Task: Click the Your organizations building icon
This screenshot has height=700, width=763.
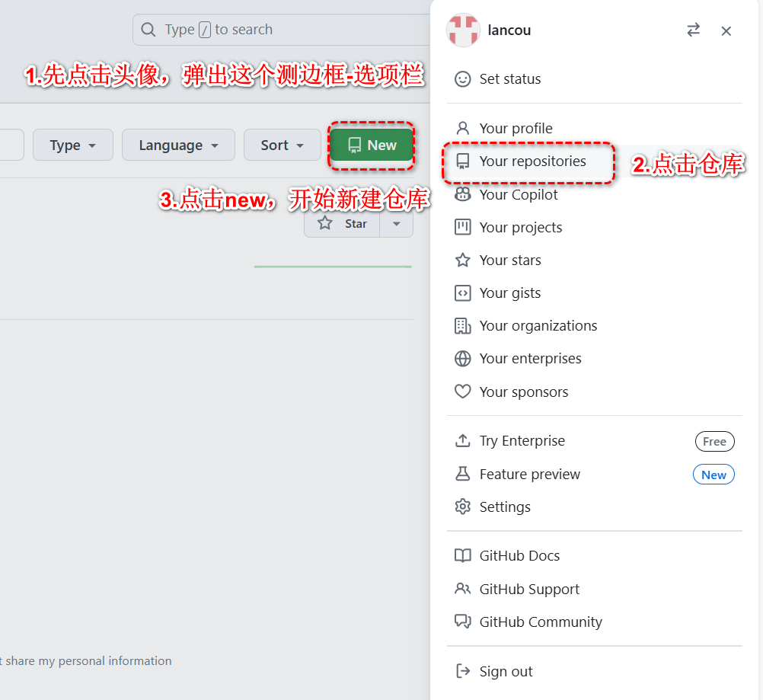Action: pyautogui.click(x=464, y=325)
